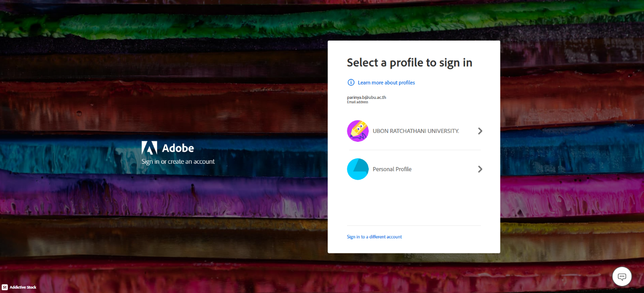
Task: Click the Ubon Ratchathani University avatar
Action: coord(358,131)
